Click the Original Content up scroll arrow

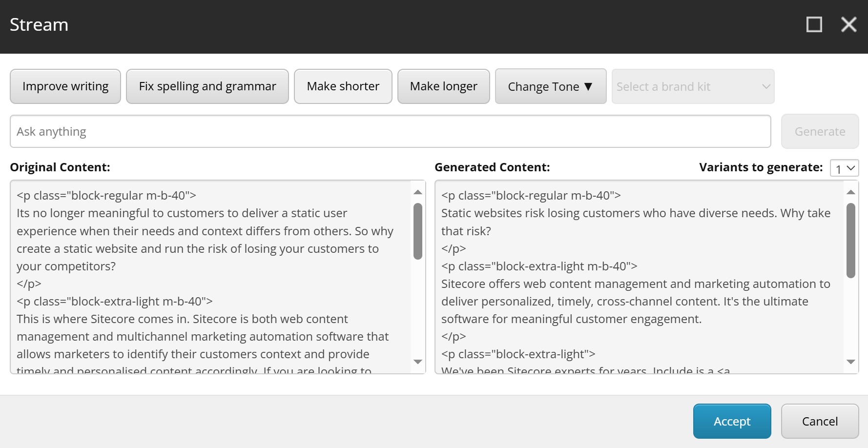pos(418,192)
